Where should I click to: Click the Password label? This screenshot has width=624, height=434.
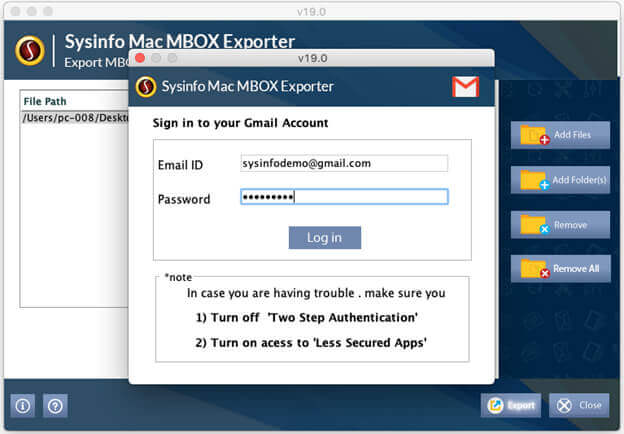(184, 199)
